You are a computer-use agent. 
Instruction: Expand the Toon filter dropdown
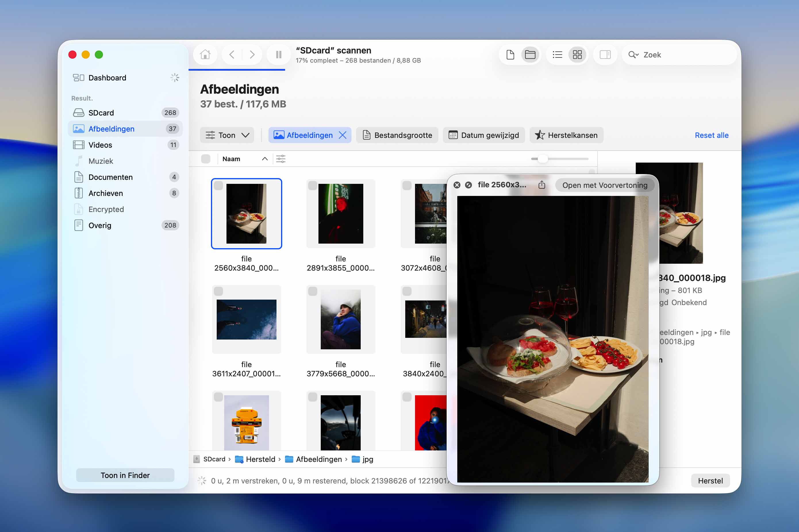point(227,135)
